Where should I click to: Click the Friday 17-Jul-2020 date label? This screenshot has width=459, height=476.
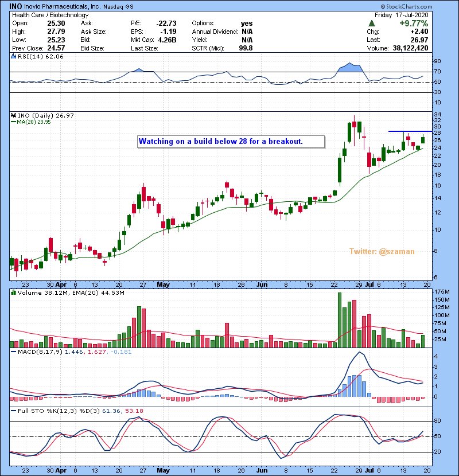click(401, 15)
